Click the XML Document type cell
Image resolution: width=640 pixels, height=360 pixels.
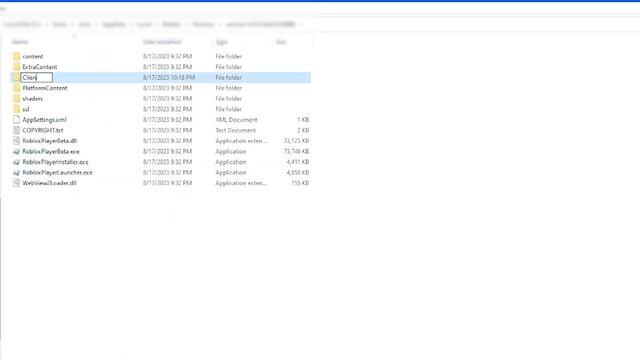pos(236,120)
